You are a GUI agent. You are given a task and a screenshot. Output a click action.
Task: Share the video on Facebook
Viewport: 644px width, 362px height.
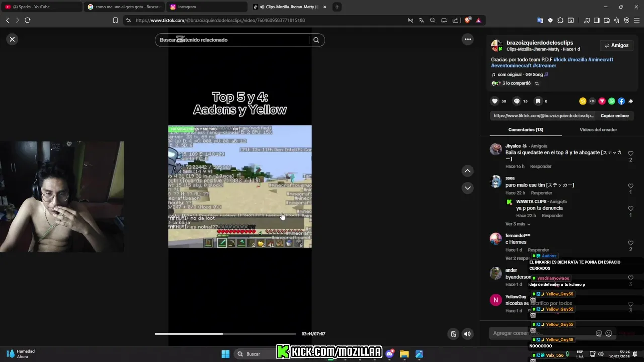click(621, 101)
